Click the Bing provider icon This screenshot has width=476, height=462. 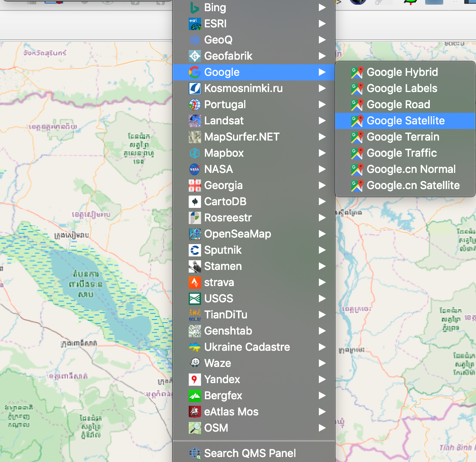point(195,8)
